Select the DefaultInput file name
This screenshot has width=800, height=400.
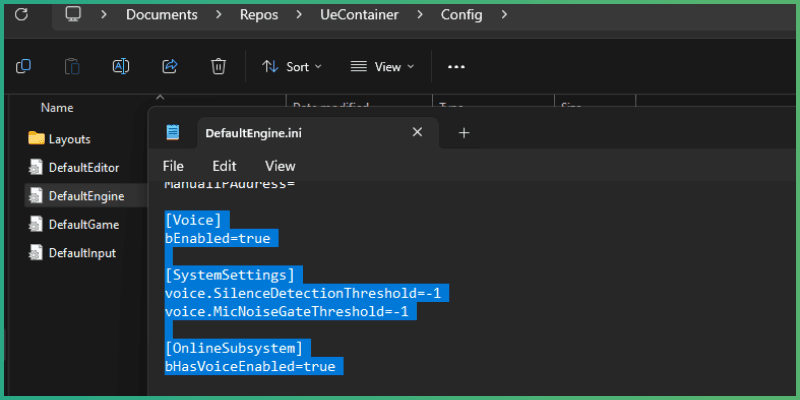tap(82, 254)
